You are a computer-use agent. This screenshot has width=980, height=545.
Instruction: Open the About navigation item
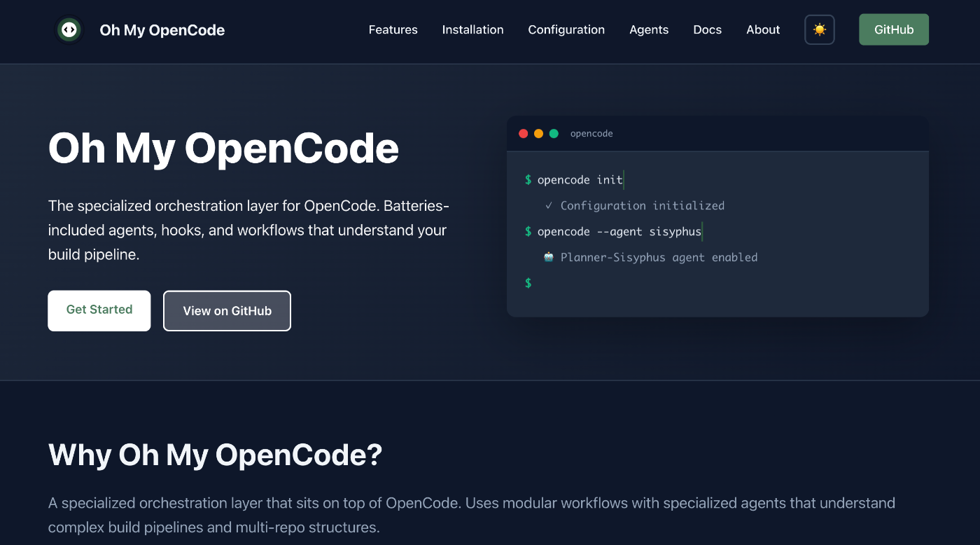pyautogui.click(x=763, y=29)
